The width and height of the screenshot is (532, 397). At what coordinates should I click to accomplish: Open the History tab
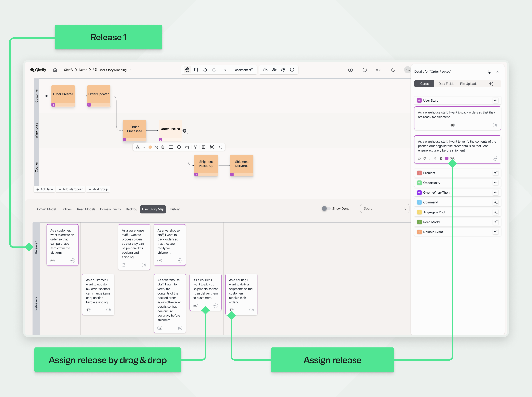[x=175, y=209]
